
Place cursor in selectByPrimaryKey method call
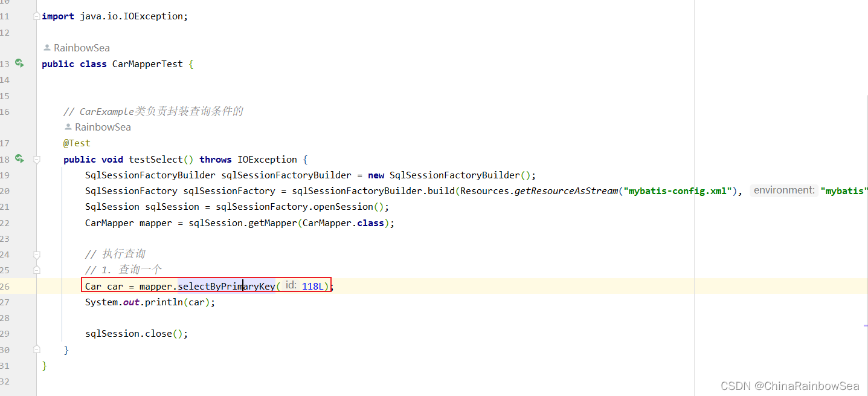point(227,286)
